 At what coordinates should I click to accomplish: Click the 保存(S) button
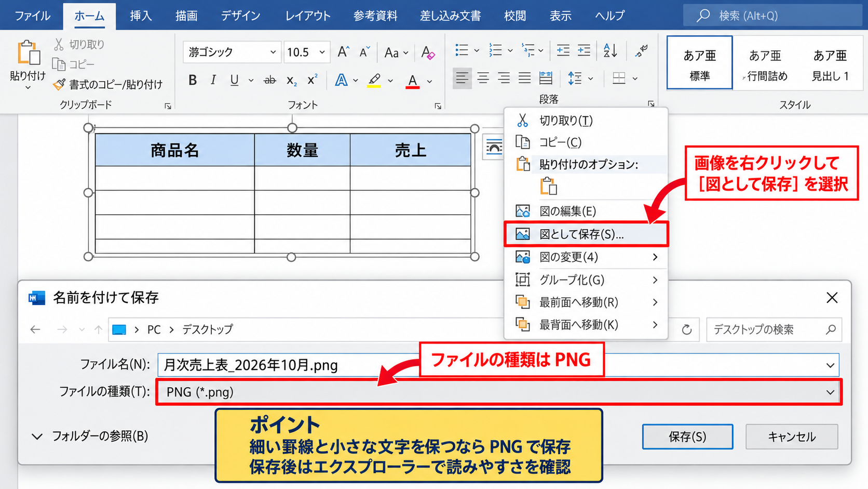click(687, 437)
